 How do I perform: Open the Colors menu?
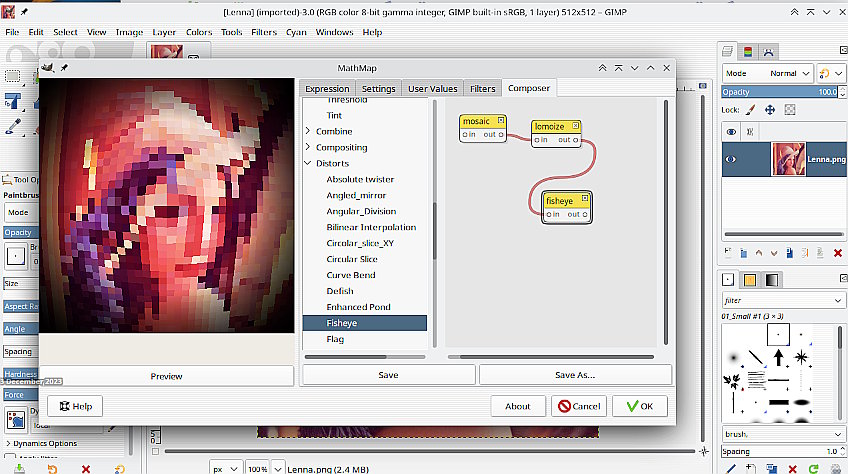pyautogui.click(x=199, y=32)
